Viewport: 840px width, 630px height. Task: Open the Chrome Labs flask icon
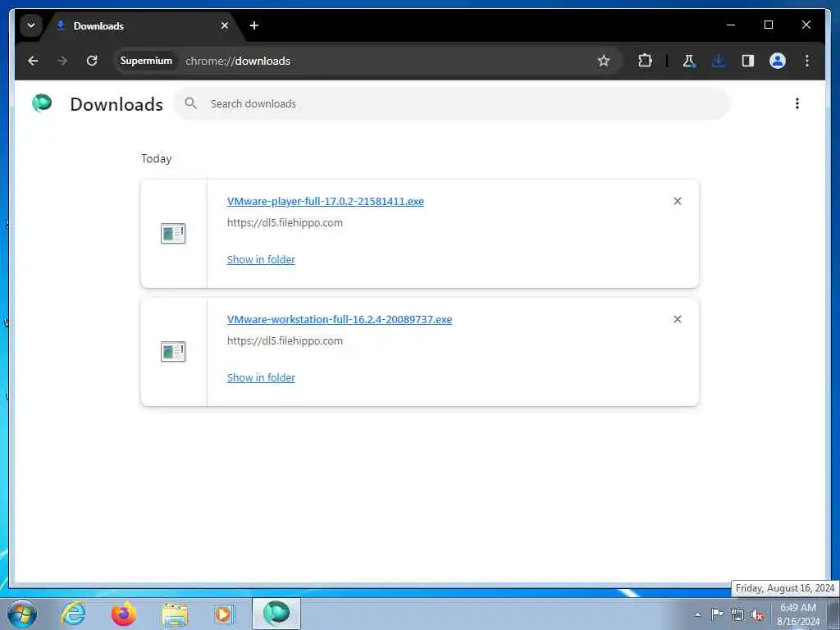tap(689, 61)
